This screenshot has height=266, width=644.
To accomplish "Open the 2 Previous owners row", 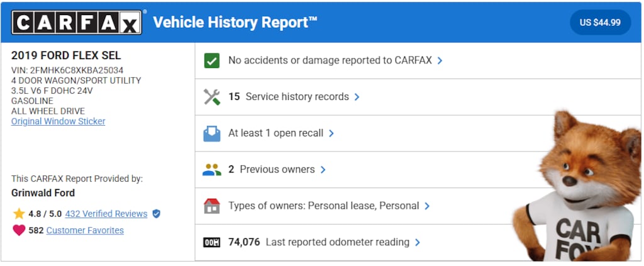I will [277, 170].
